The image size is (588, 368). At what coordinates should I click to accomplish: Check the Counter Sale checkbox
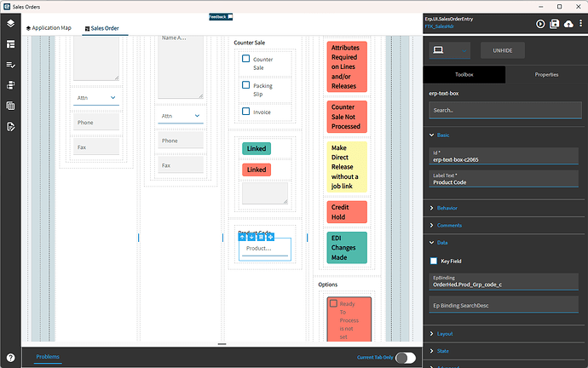(x=245, y=59)
